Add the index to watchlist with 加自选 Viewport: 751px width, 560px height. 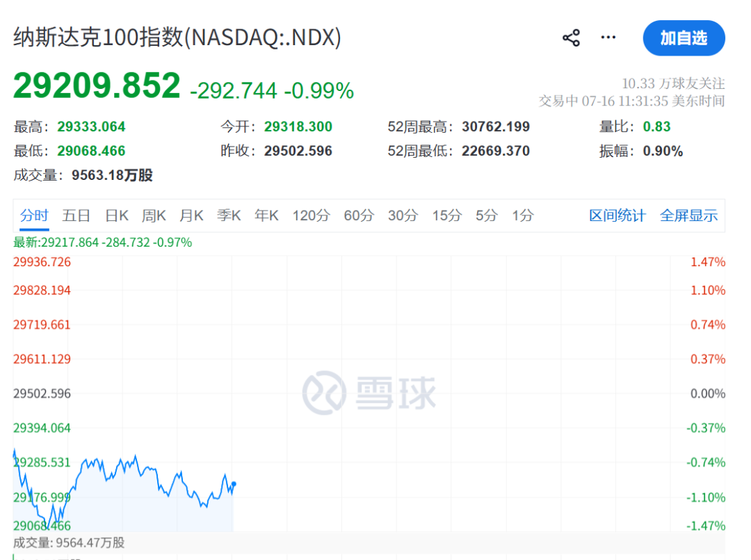click(684, 38)
